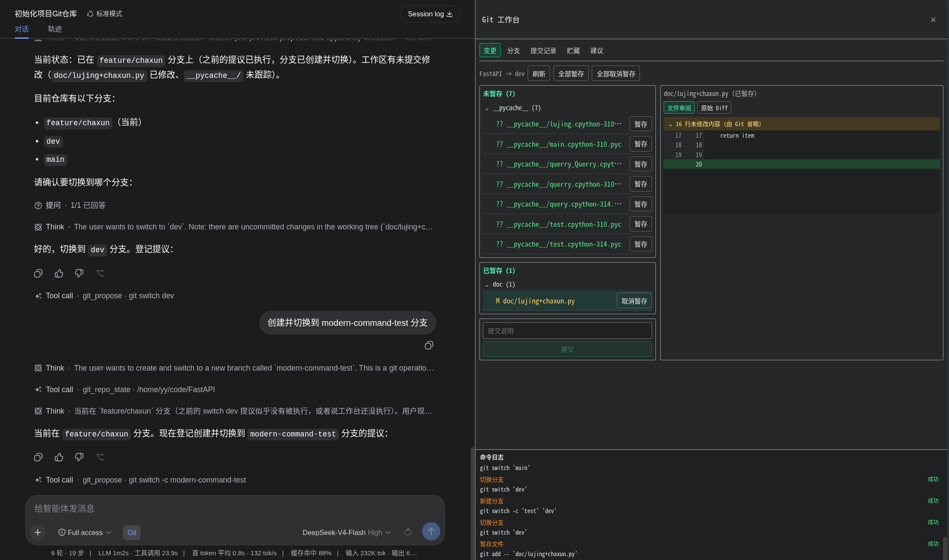Click the 提交说明 commit message field
Viewport: 949px width, 560px height.
click(x=567, y=331)
